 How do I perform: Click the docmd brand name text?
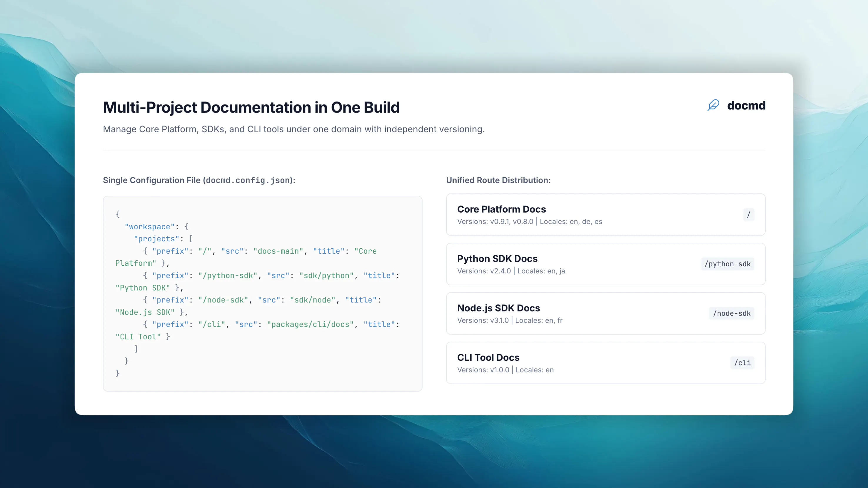tap(746, 106)
